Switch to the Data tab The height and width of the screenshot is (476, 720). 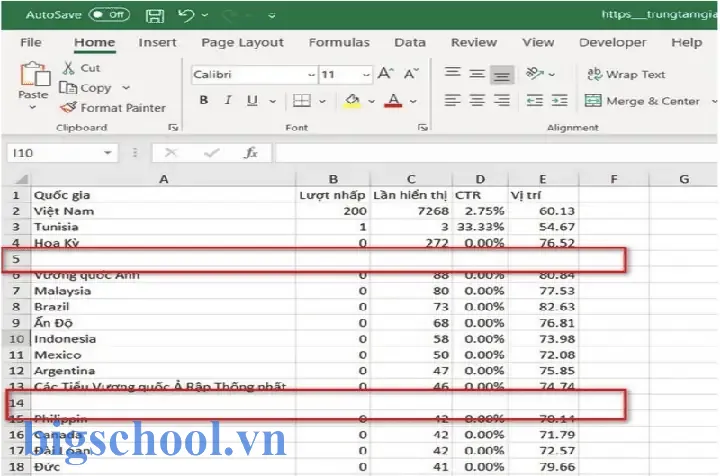pos(410,43)
